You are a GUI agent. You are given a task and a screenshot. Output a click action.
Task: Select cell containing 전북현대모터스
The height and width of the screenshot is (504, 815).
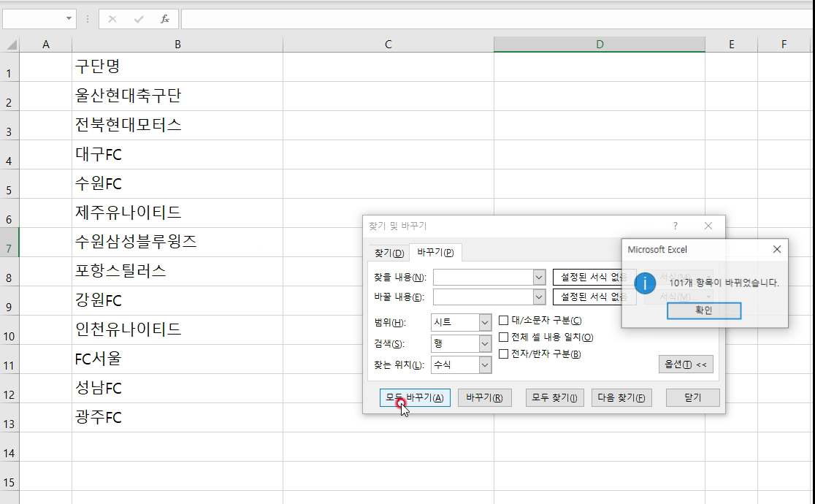click(x=177, y=126)
